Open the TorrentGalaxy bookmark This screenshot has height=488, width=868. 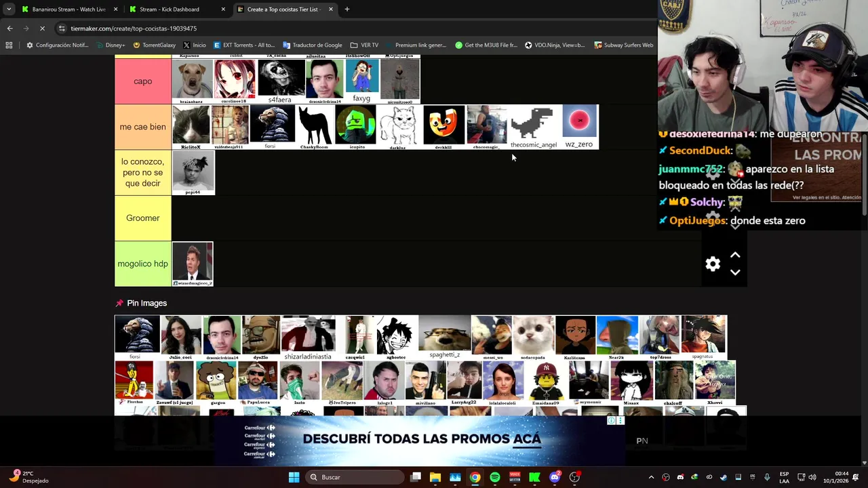click(155, 45)
